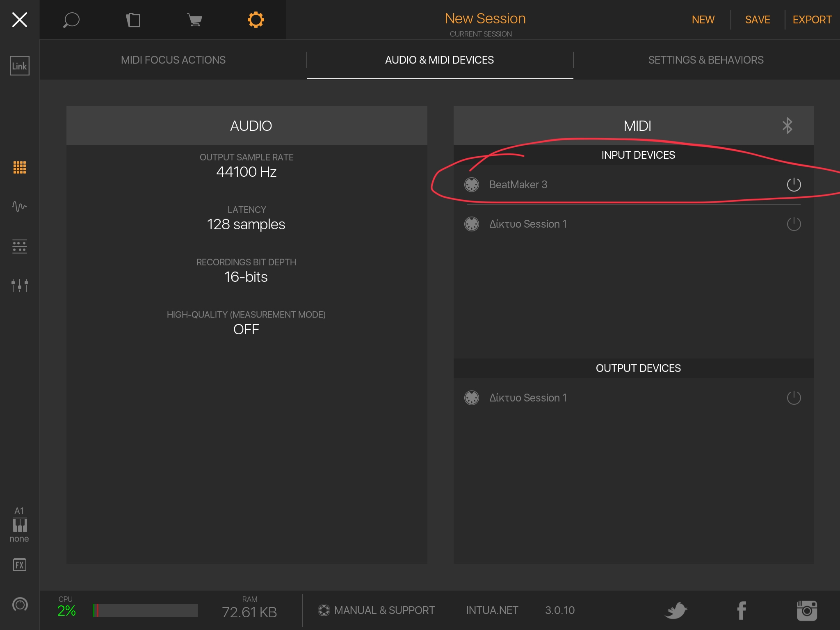Viewport: 840px width, 630px height.
Task: Open the search magnifier icon
Action: coord(71,20)
